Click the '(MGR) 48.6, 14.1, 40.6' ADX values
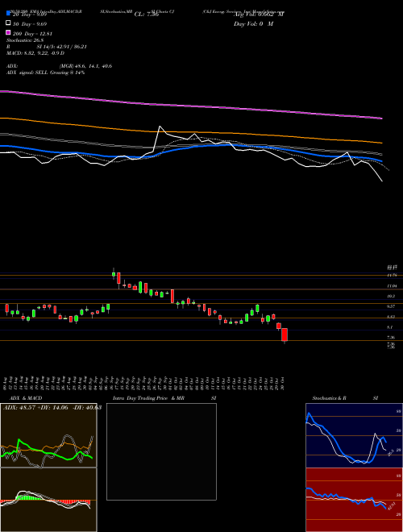The height and width of the screenshot is (532, 403). point(85,66)
